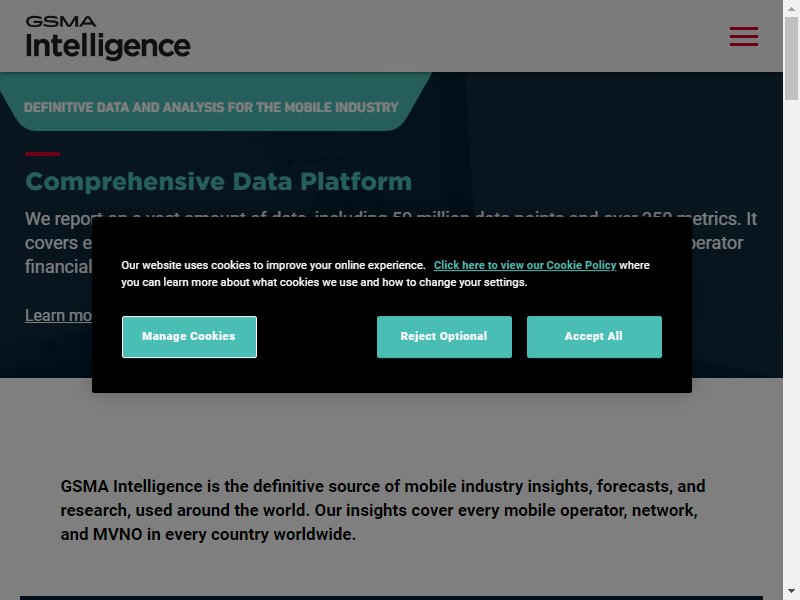
Task: Open the red hamburger navigation menu
Action: (743, 36)
